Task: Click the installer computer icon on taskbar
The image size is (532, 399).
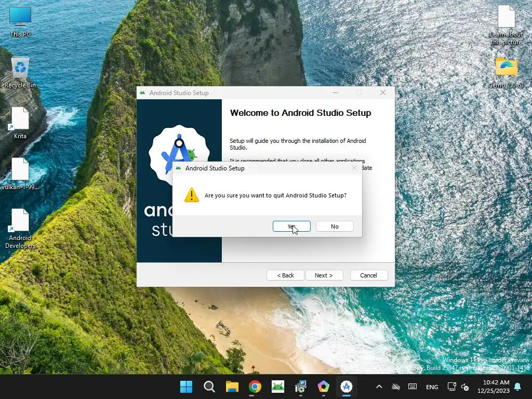Action: coord(301,387)
